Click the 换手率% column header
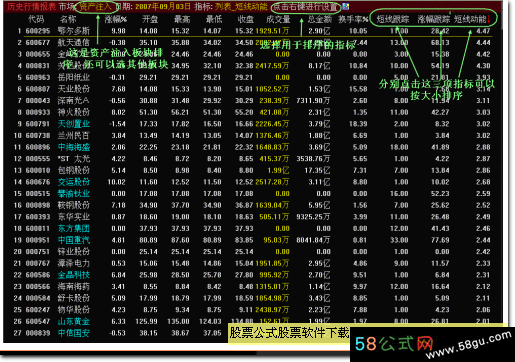 click(x=353, y=19)
